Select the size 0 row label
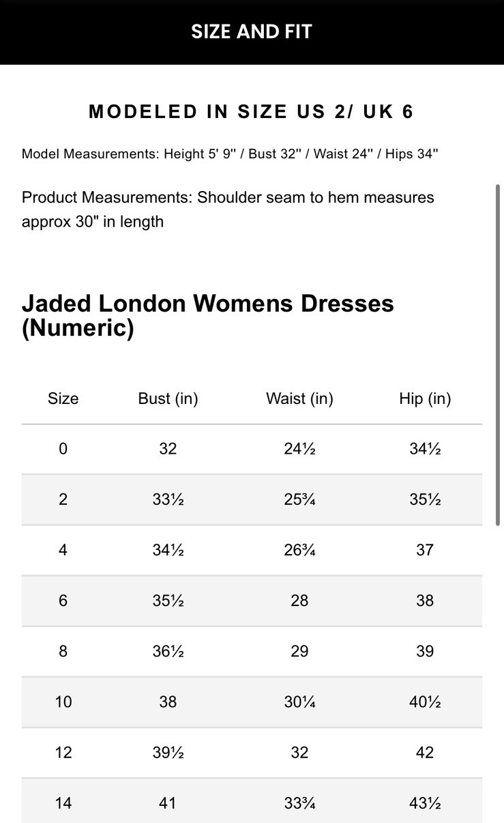This screenshot has height=823, width=504. [63, 448]
